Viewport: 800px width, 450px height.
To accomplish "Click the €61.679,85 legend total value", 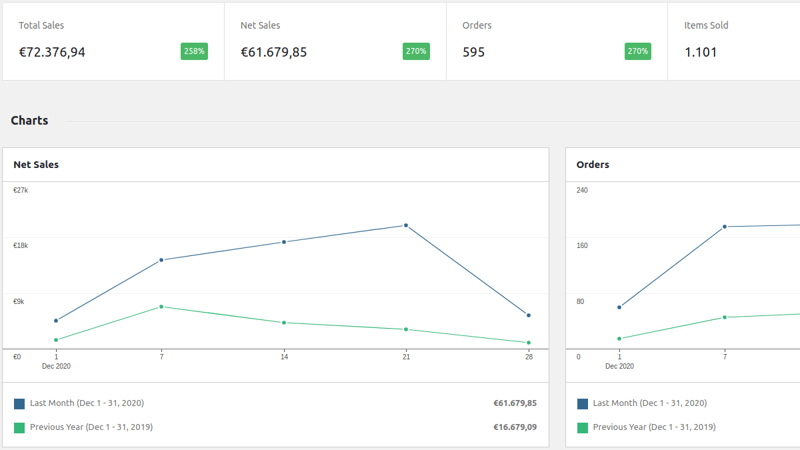I will tap(515, 403).
